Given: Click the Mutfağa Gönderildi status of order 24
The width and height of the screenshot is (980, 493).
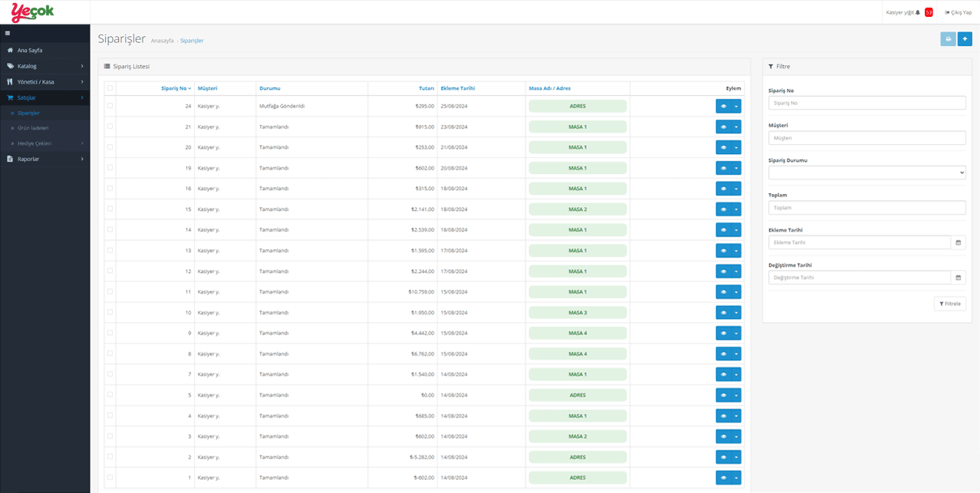Looking at the screenshot, I should [x=282, y=106].
